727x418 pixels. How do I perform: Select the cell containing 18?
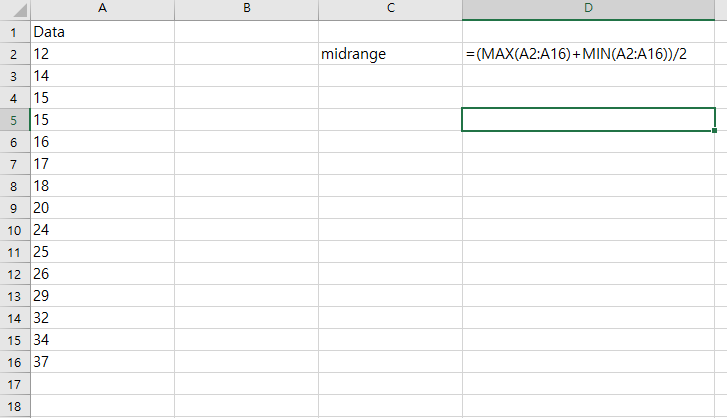click(102, 186)
